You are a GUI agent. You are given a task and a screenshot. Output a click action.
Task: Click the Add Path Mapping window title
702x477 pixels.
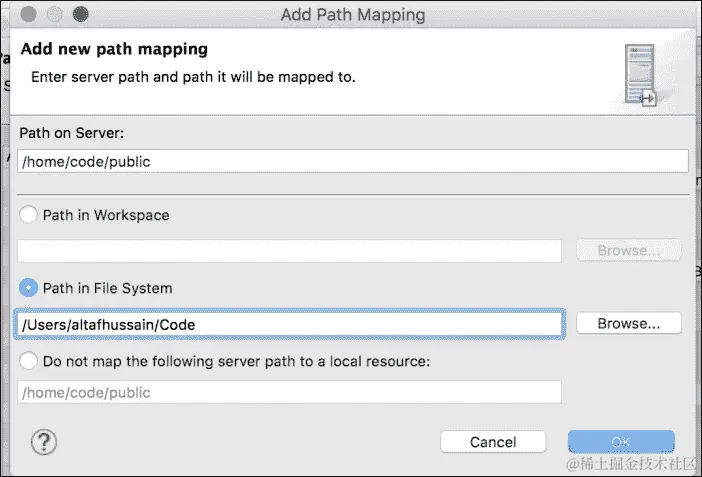tap(353, 14)
